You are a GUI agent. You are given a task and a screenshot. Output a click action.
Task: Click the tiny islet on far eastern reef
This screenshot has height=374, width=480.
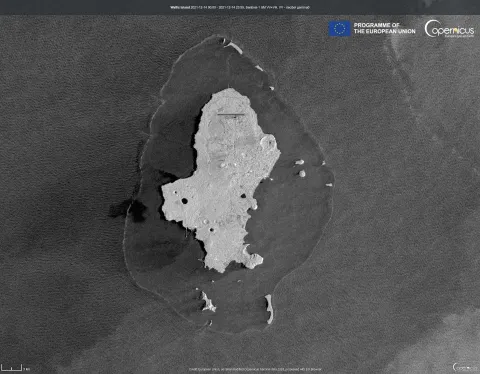[x=329, y=185]
